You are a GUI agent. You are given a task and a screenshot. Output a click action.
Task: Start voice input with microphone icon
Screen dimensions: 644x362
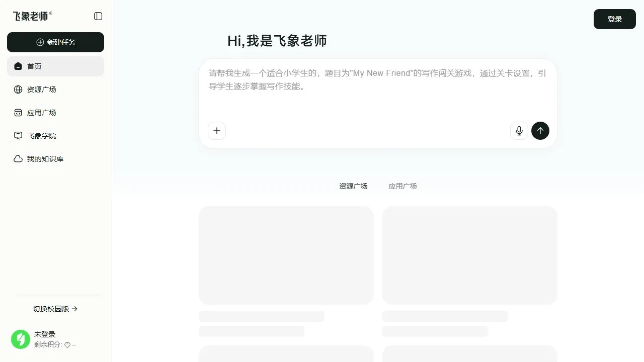tap(519, 131)
